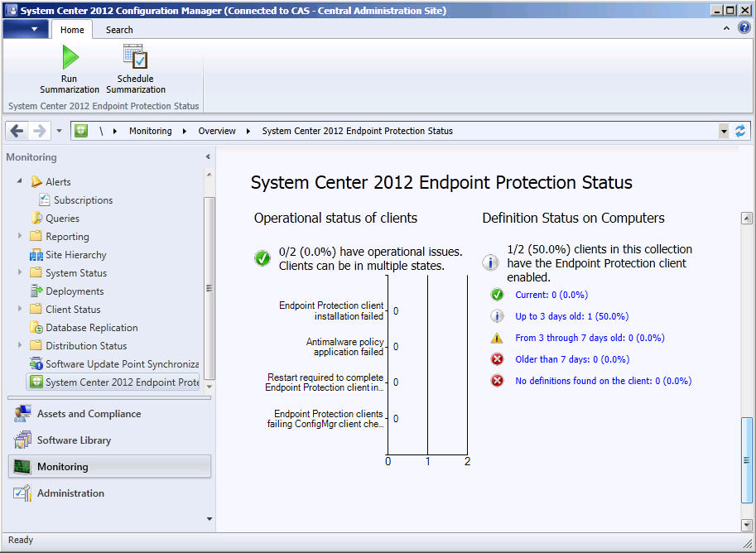Select Overview in the breadcrumb path
The width and height of the screenshot is (756, 553).
coord(217,131)
